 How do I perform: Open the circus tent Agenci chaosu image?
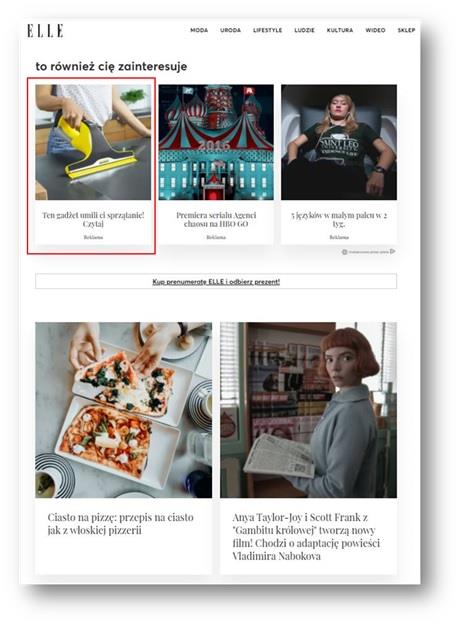[216, 142]
